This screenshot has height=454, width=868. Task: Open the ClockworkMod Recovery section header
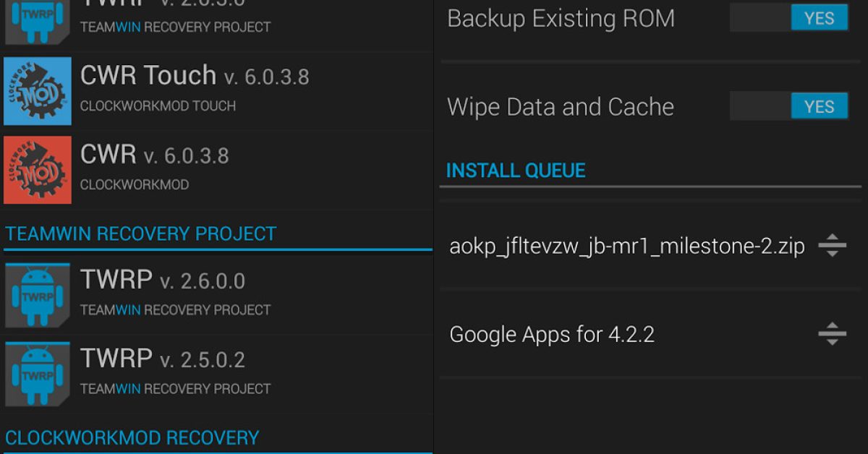tap(132, 438)
